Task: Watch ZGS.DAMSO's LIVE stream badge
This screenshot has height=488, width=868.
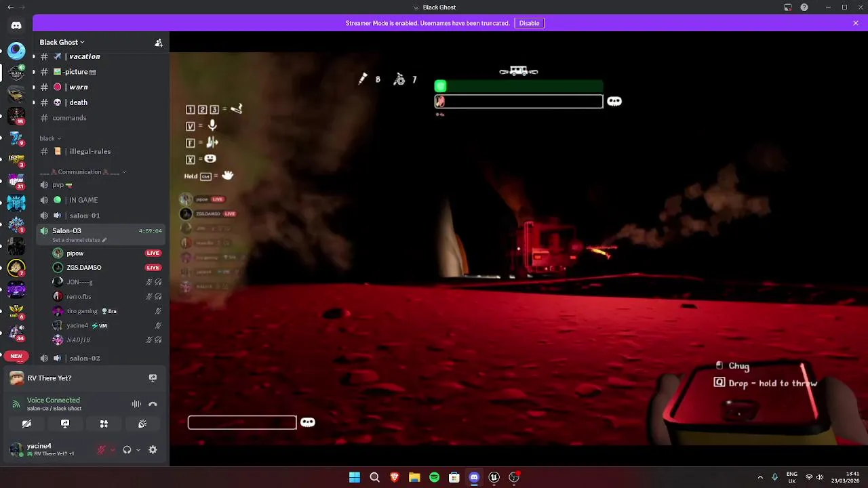Action: [x=153, y=268]
